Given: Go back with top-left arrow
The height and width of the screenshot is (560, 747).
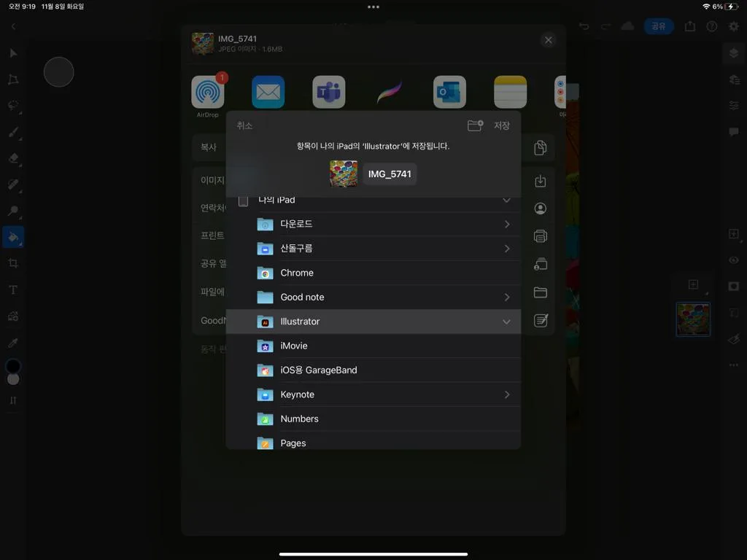Looking at the screenshot, I should click(13, 26).
